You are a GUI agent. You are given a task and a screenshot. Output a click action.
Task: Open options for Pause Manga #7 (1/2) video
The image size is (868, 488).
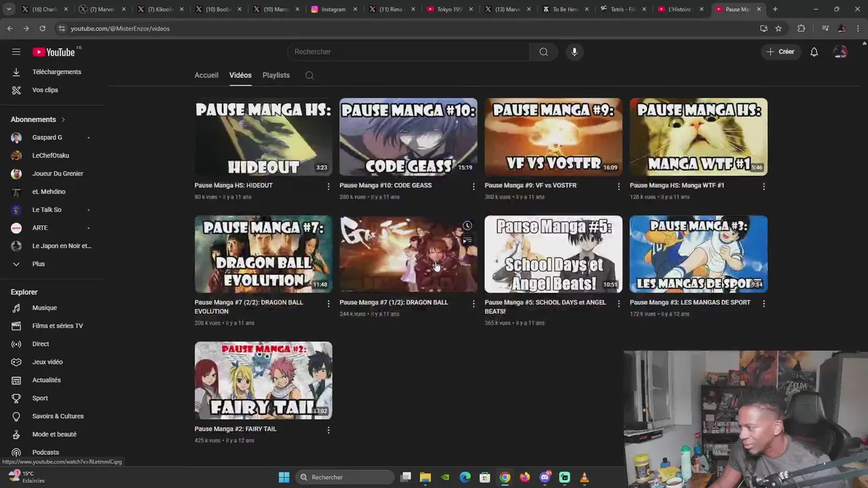[x=473, y=304]
